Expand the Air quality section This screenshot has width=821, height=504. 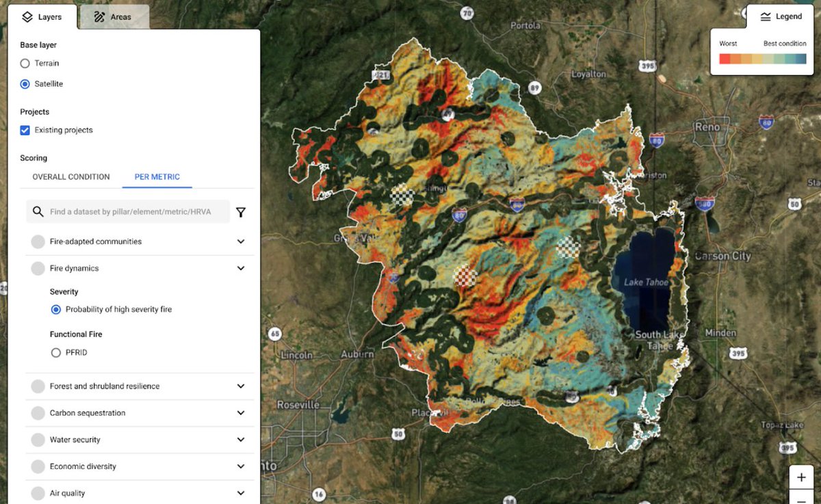(241, 493)
